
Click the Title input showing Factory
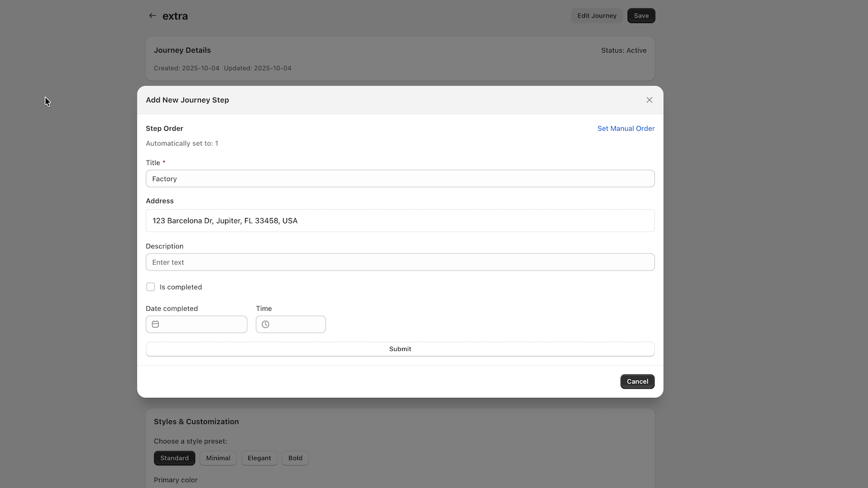click(400, 178)
